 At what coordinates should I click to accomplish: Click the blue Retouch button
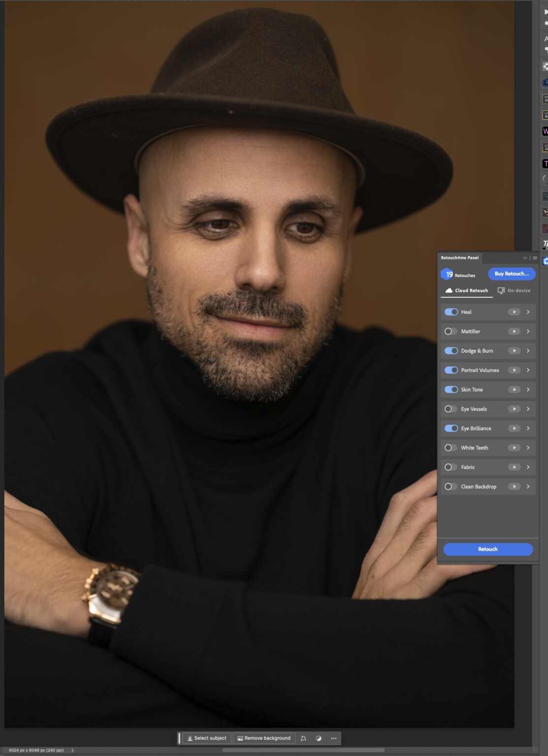tap(488, 549)
